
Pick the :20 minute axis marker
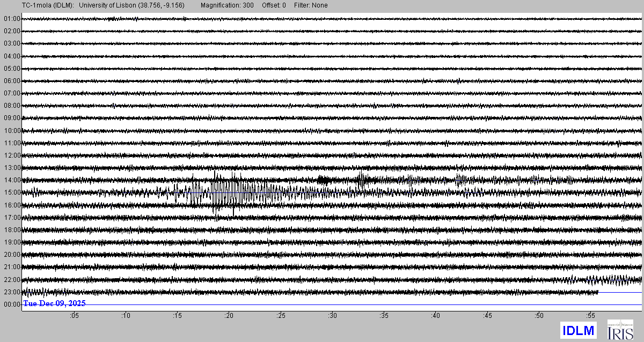229,316
